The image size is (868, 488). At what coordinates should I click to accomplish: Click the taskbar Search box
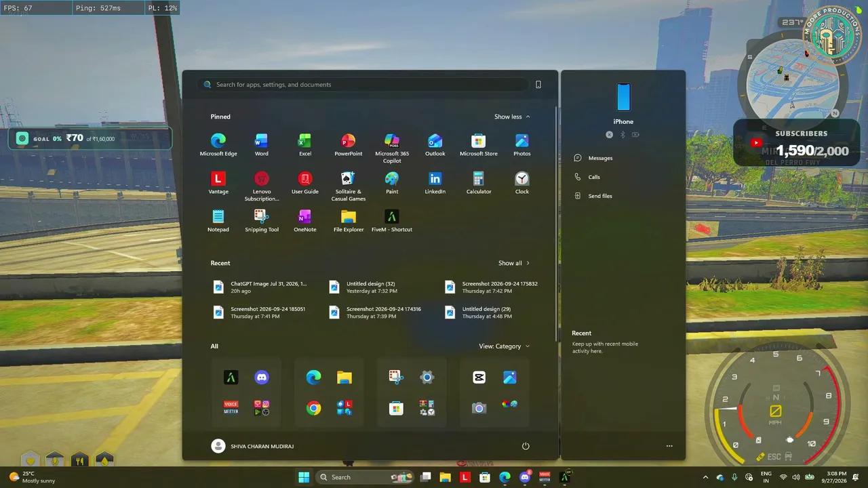[x=366, y=477]
